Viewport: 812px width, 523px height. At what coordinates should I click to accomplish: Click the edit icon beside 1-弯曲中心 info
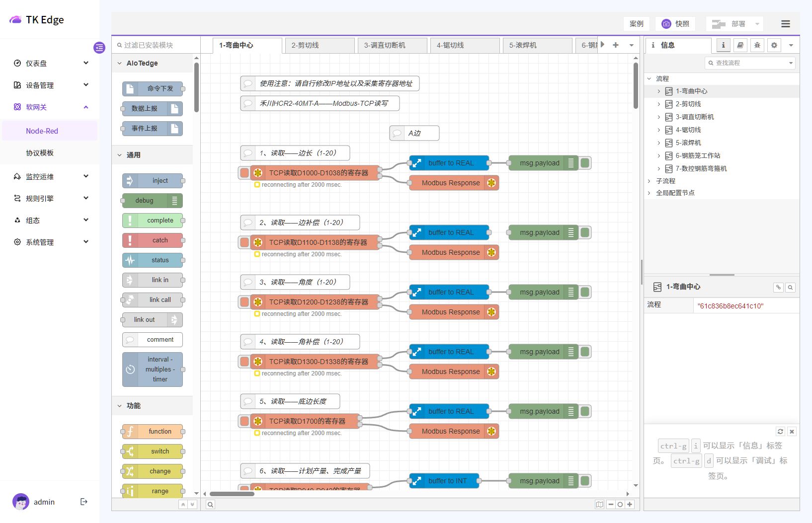point(778,287)
